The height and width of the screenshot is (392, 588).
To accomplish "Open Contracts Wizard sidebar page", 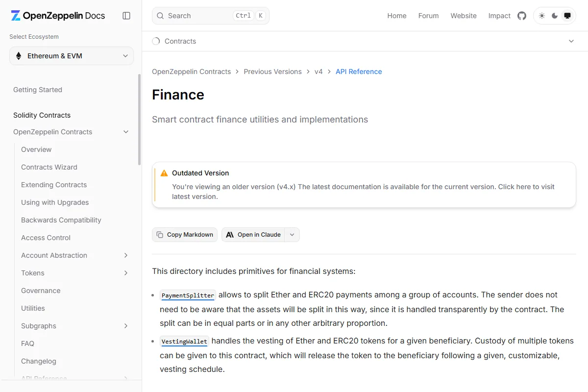I will [x=49, y=167].
